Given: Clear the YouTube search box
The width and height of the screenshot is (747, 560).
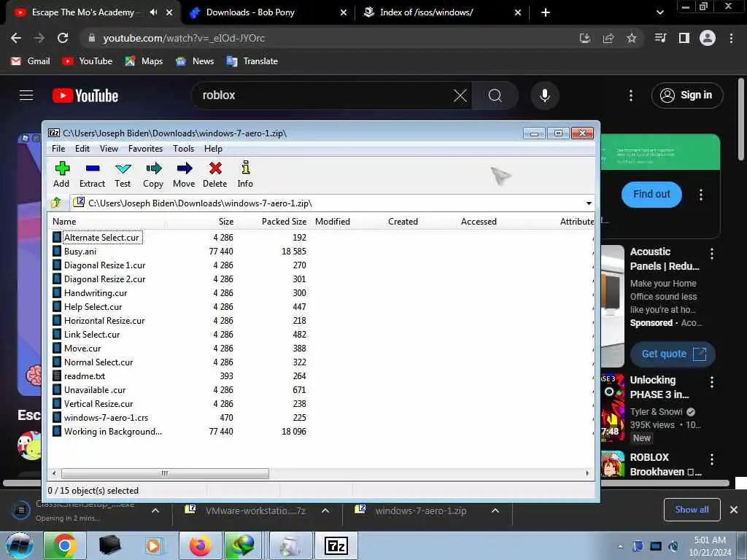Looking at the screenshot, I should point(460,96).
